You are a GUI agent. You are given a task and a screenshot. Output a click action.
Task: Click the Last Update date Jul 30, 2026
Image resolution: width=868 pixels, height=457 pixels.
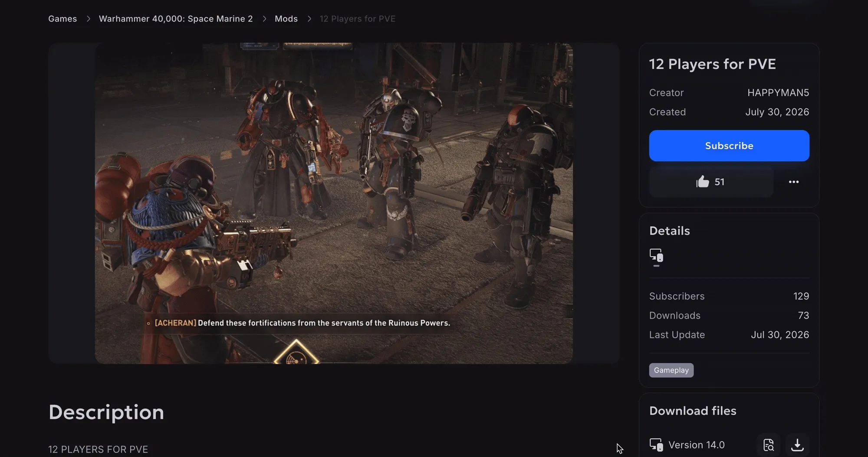pyautogui.click(x=780, y=335)
